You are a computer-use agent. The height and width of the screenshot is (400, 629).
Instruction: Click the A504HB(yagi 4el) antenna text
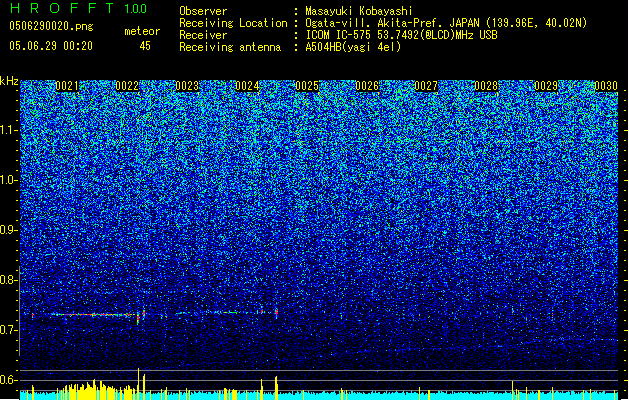[x=353, y=47]
